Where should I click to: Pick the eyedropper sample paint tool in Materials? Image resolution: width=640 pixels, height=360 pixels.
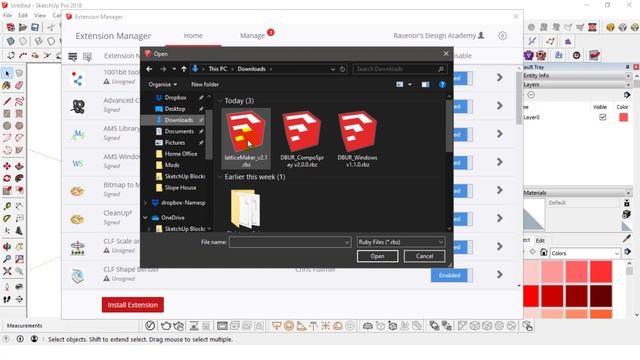coord(627,238)
